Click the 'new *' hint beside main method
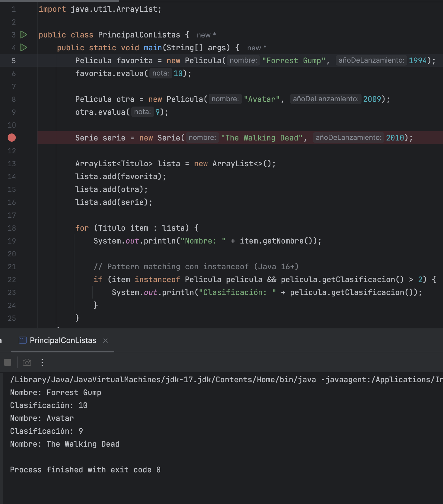The height and width of the screenshot is (504, 443). 257,48
